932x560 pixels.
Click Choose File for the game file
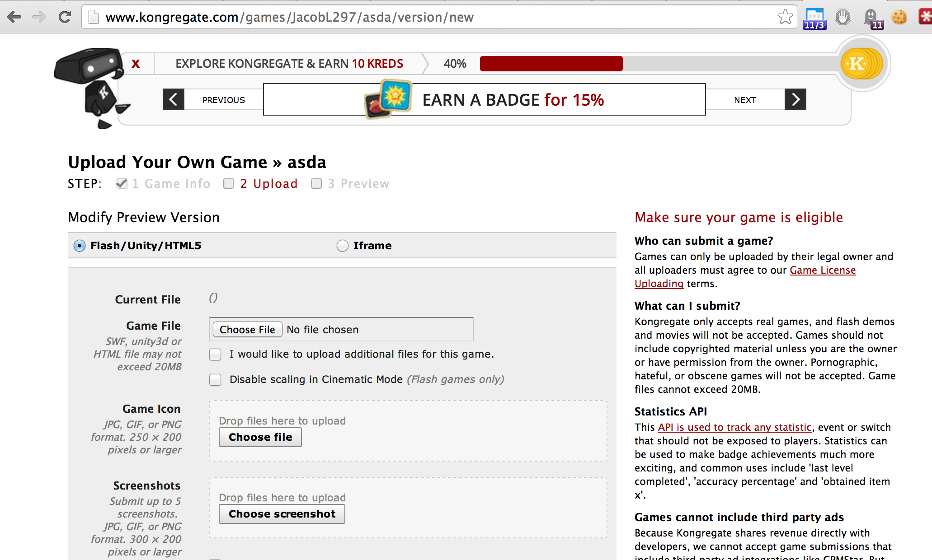point(247,330)
